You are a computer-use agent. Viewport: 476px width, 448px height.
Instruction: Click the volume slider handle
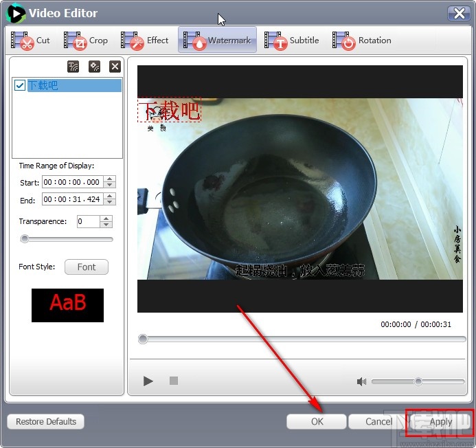[418, 381]
